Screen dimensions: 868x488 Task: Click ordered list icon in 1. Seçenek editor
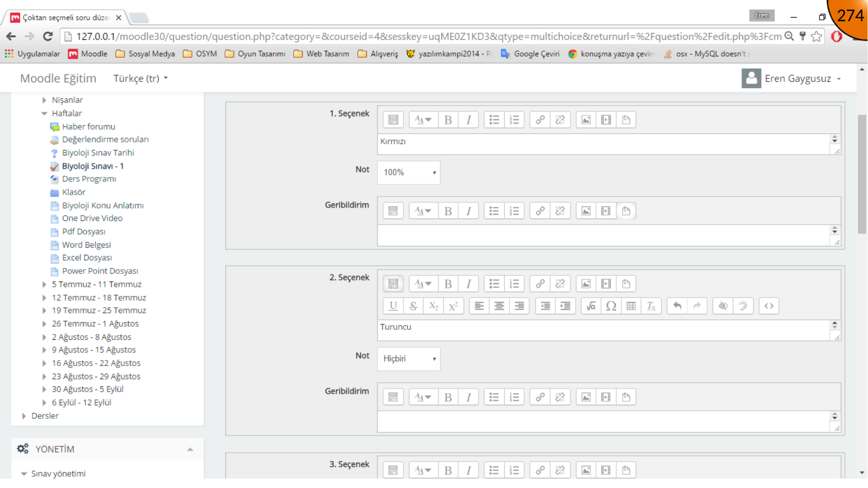(514, 120)
